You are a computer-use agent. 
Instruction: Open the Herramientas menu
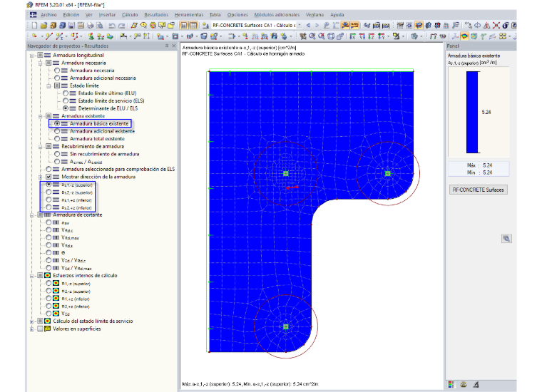[x=189, y=15]
